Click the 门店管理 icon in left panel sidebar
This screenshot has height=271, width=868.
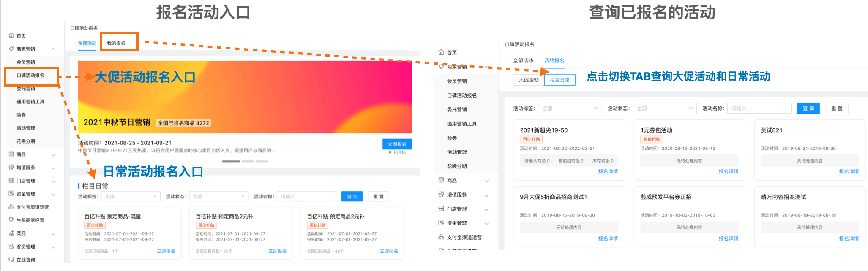pyautogui.click(x=11, y=180)
